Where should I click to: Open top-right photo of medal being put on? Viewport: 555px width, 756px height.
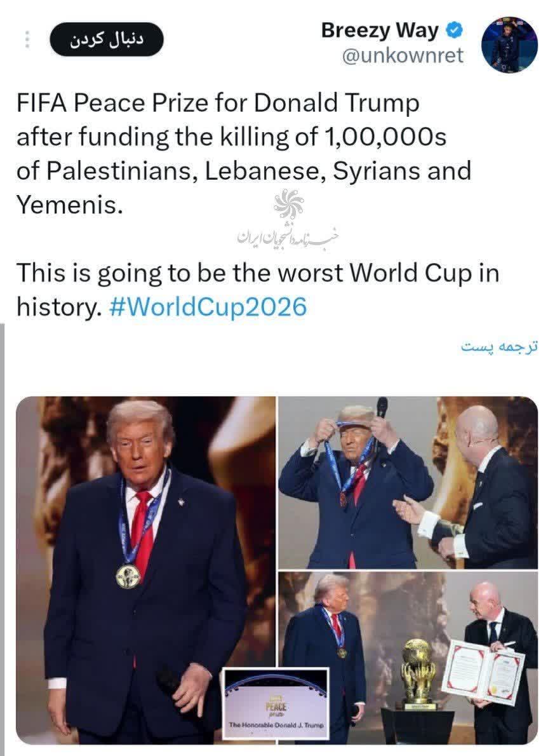(x=408, y=483)
